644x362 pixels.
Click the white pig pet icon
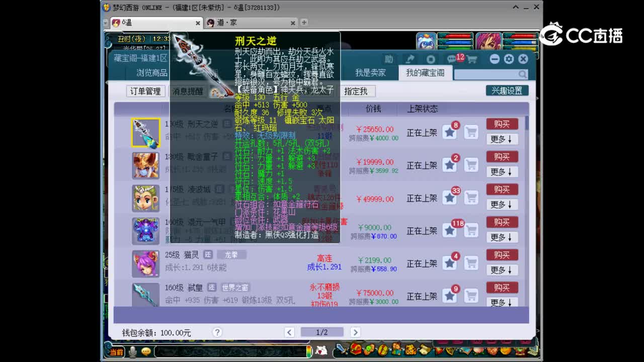(x=321, y=350)
